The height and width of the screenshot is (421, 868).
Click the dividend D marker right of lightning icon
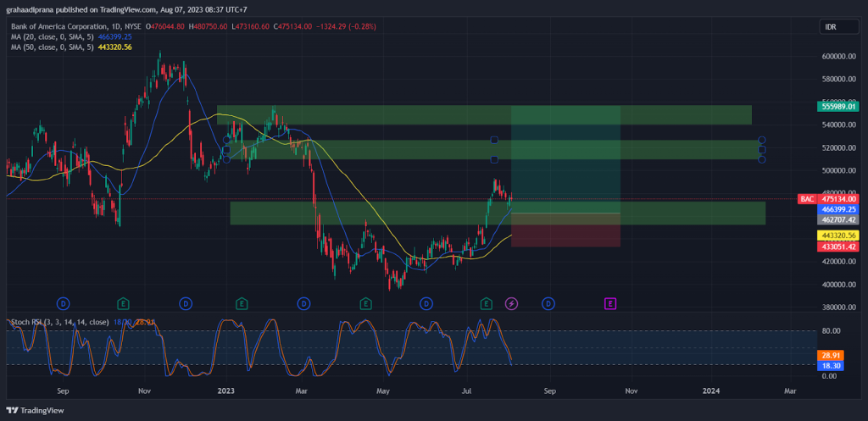pyautogui.click(x=548, y=303)
